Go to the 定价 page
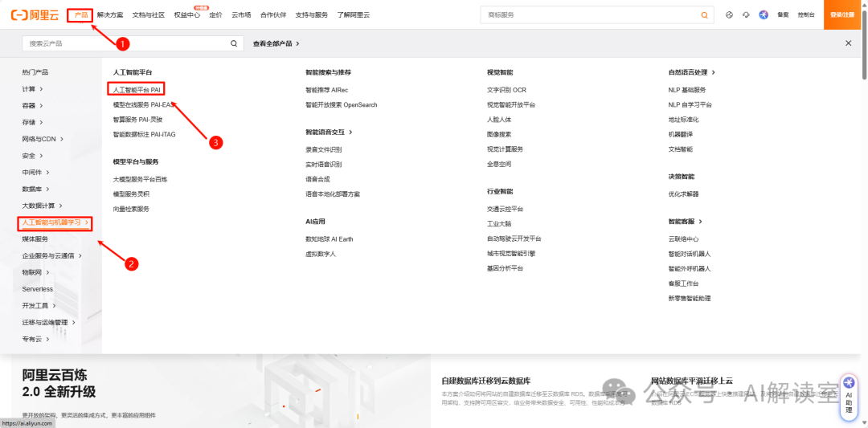The height and width of the screenshot is (428, 868). 216,15
